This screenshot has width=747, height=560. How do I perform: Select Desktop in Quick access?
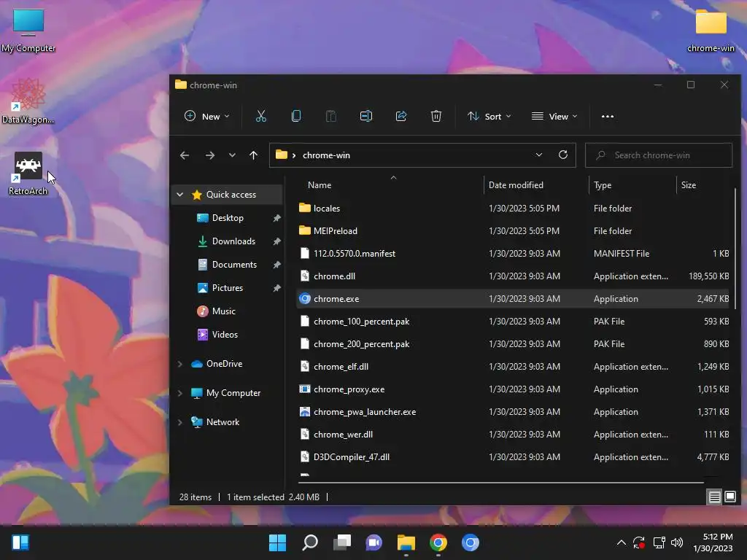click(x=228, y=217)
